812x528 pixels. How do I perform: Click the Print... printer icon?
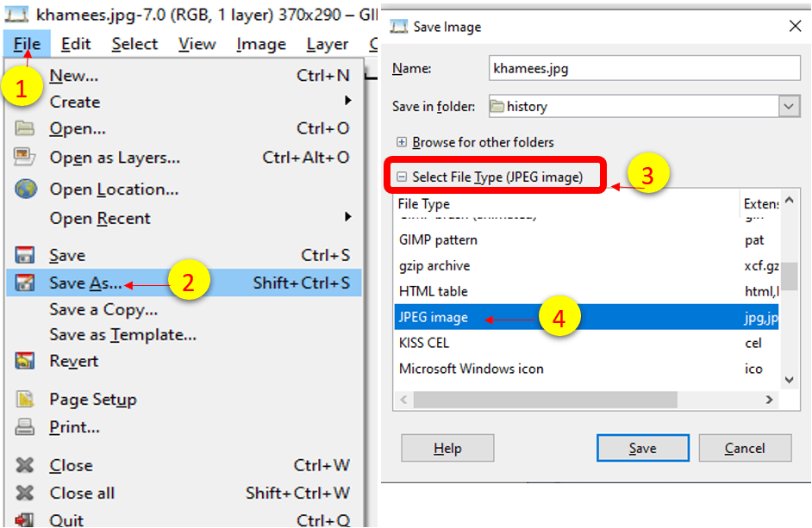click(24, 427)
